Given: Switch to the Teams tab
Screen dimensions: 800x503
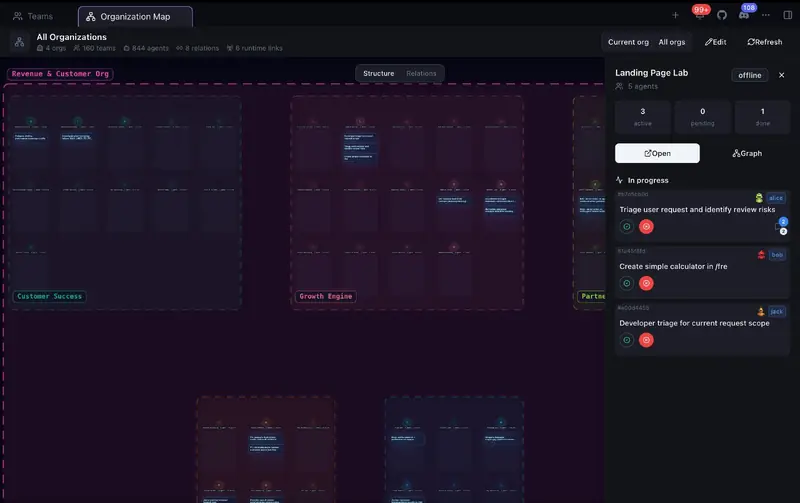Looking at the screenshot, I should [x=33, y=16].
